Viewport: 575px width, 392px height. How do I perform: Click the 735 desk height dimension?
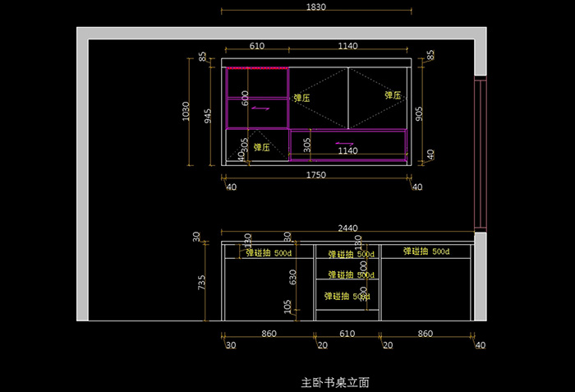pos(201,283)
